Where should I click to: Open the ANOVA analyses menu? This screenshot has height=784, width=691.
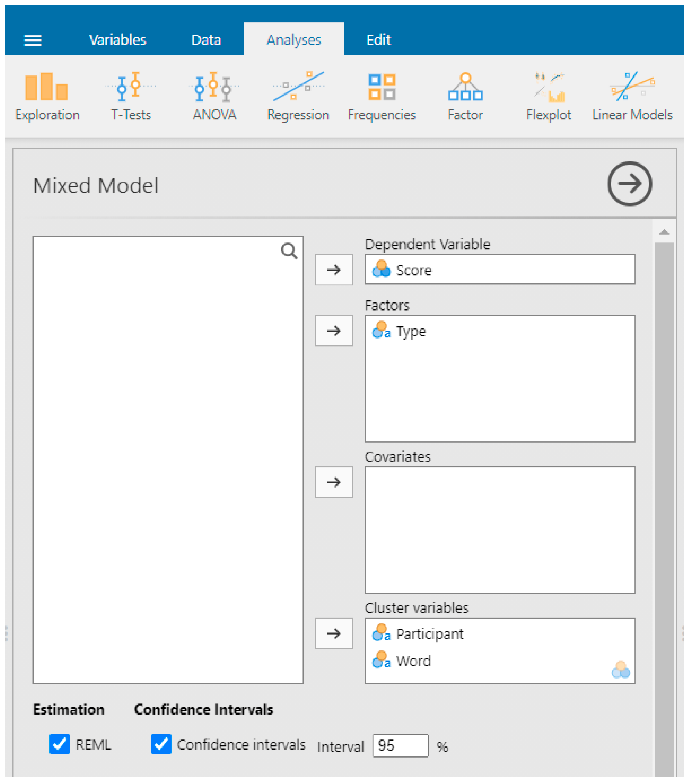point(214,96)
